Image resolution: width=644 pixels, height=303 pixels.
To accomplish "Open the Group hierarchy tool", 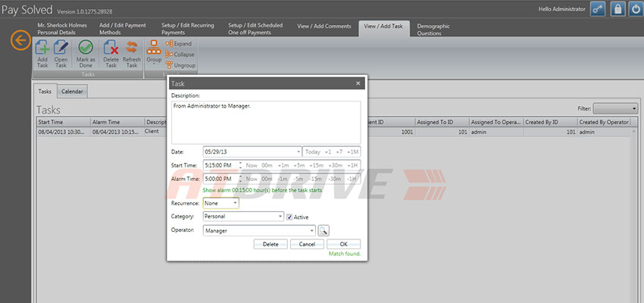I will coord(154,48).
